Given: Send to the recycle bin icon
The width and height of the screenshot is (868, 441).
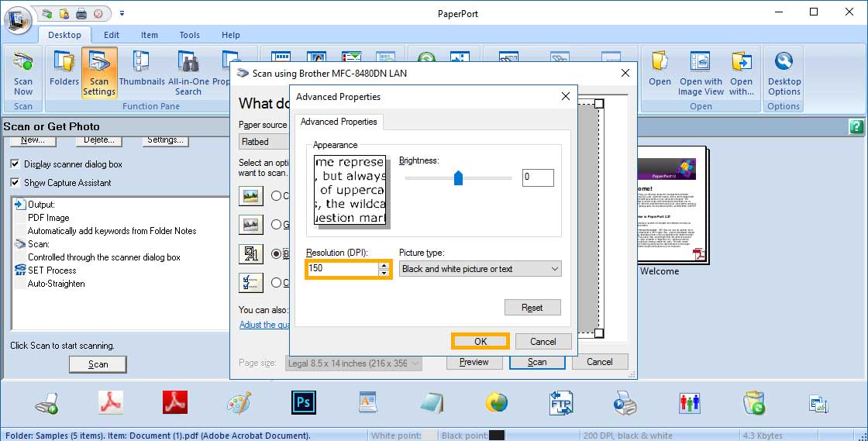Looking at the screenshot, I should pos(753,403).
